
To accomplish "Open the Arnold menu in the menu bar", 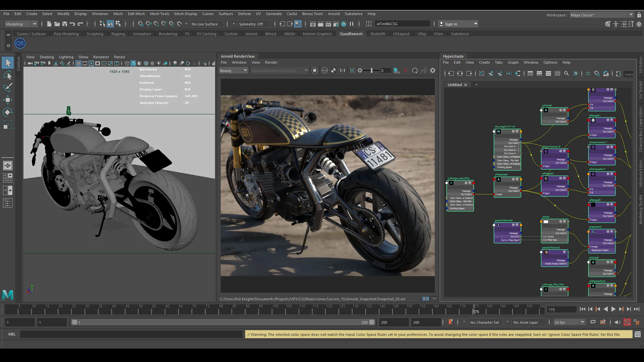I will coord(333,14).
